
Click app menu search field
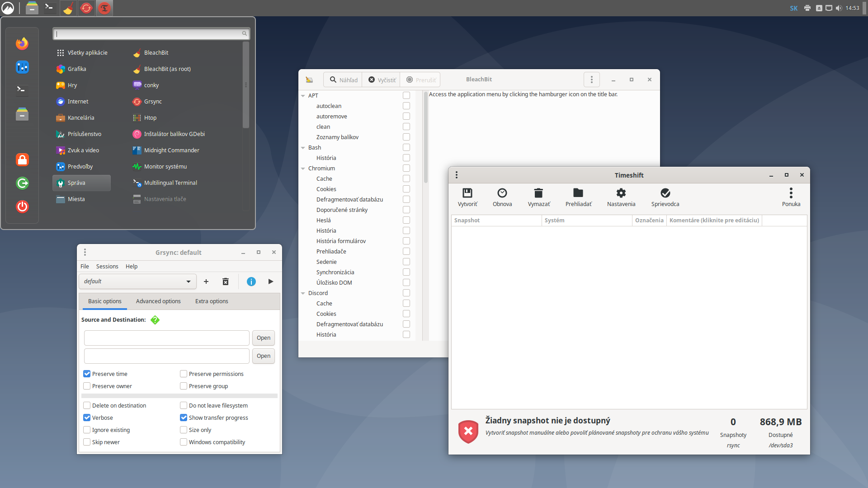[x=151, y=33]
